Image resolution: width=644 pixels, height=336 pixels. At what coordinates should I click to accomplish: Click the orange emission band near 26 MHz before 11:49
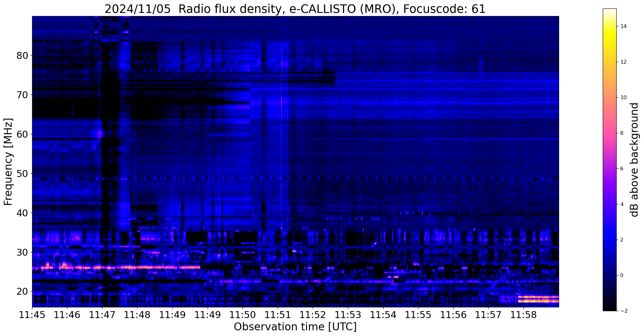point(116,268)
